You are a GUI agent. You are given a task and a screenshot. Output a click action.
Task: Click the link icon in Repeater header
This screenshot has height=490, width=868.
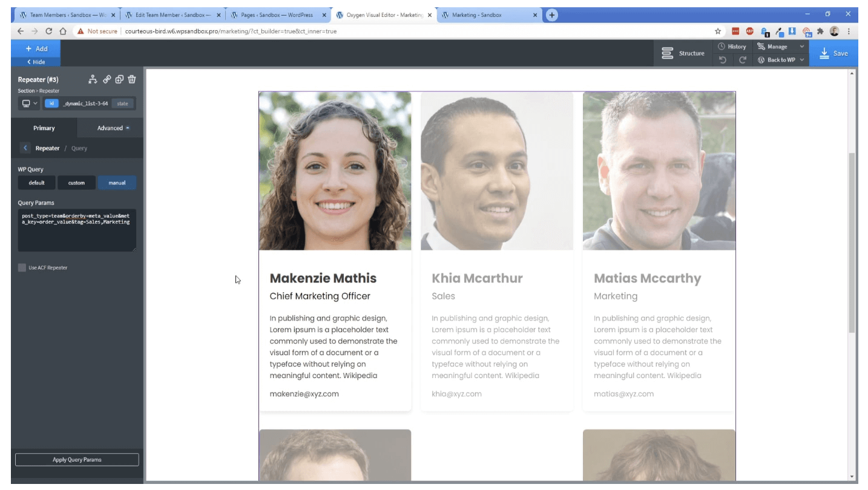click(107, 79)
